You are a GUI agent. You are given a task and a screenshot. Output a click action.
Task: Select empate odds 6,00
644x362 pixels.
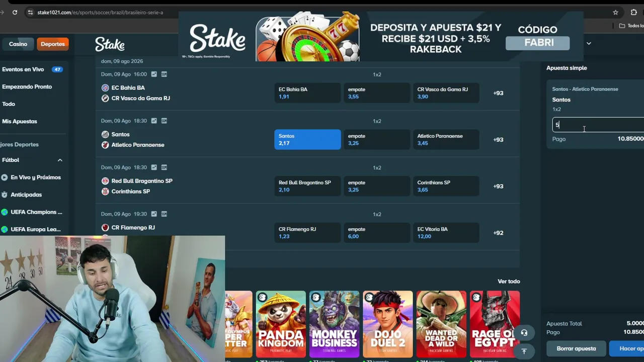[377, 233]
